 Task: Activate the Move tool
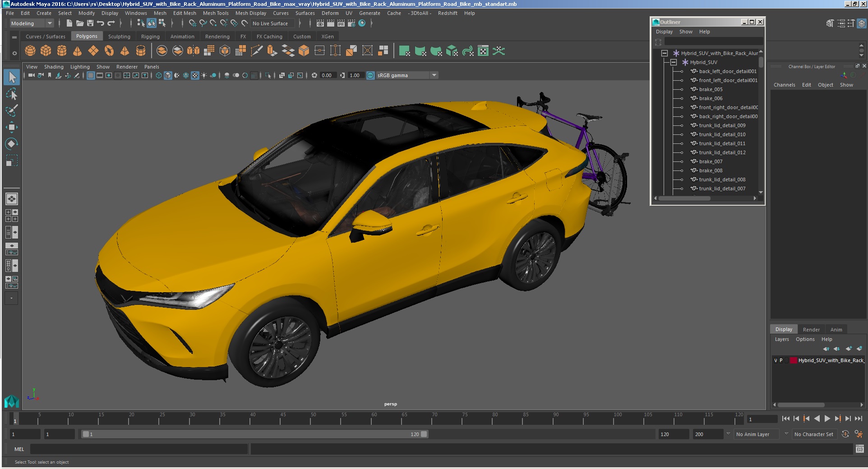click(12, 127)
